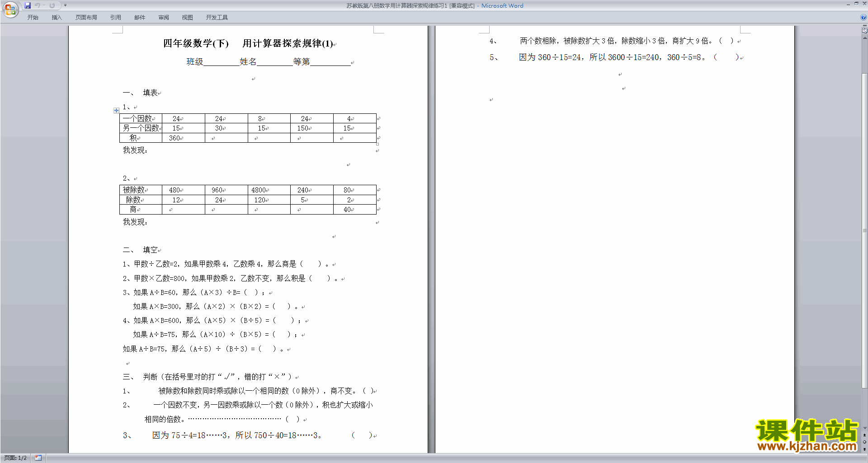Select the 开发工具 ribbon tab
This screenshot has height=463, width=868.
tap(217, 18)
